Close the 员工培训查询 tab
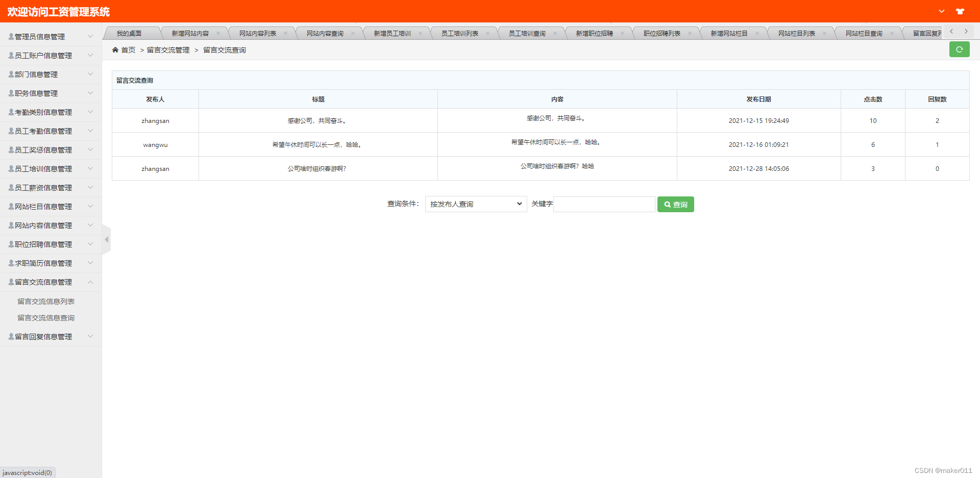Image resolution: width=980 pixels, height=478 pixels. [x=555, y=34]
